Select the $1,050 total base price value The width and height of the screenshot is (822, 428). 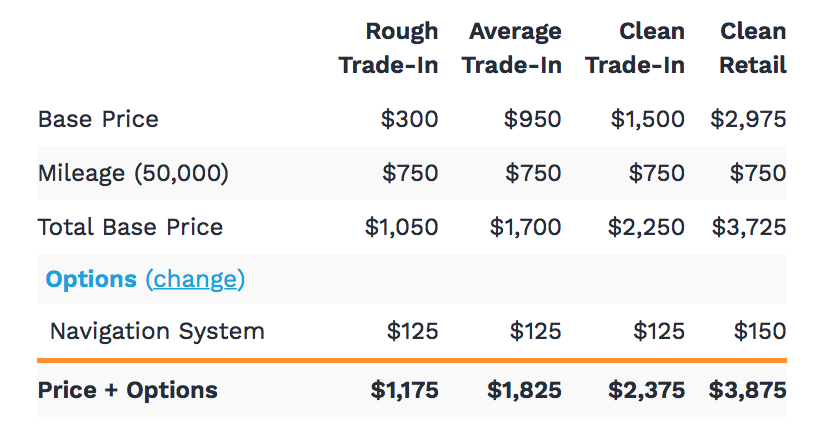(401, 227)
